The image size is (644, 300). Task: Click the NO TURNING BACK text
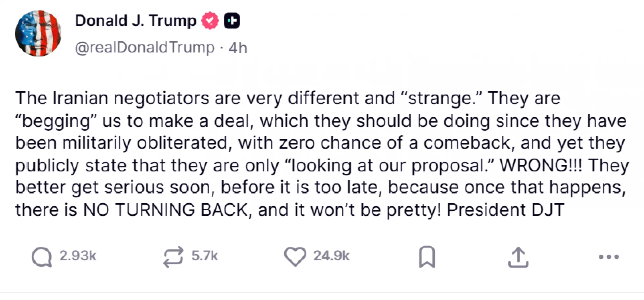(x=166, y=210)
